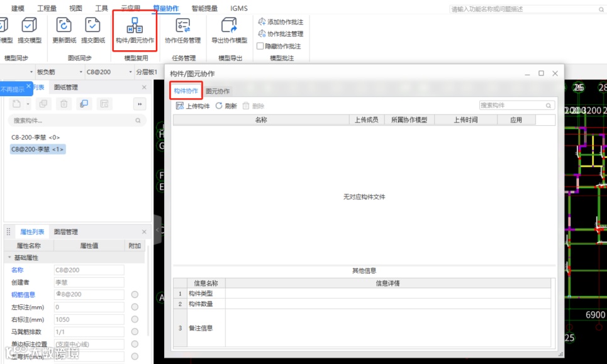
Task: Open 分层板1 layer dropdown
Action: [x=147, y=72]
